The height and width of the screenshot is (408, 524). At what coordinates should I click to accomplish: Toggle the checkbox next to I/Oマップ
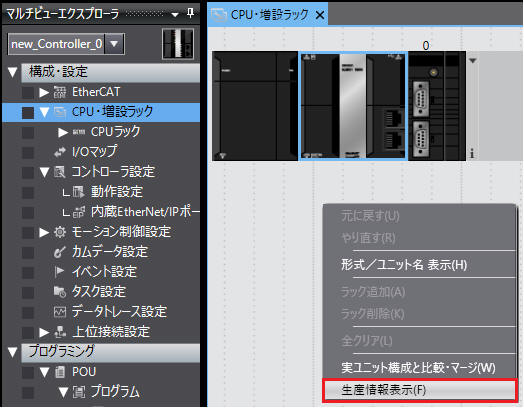tap(28, 153)
